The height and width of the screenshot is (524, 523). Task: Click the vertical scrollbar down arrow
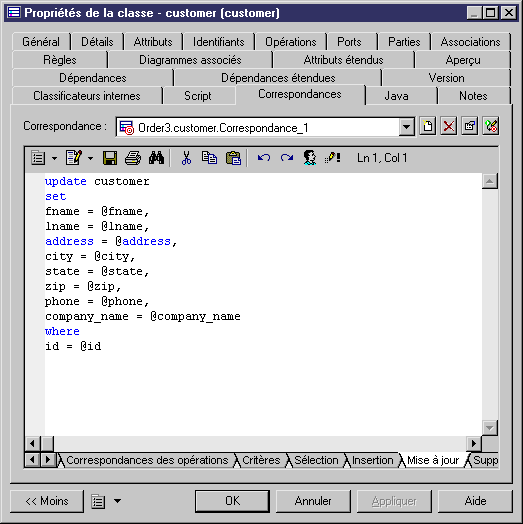490,428
